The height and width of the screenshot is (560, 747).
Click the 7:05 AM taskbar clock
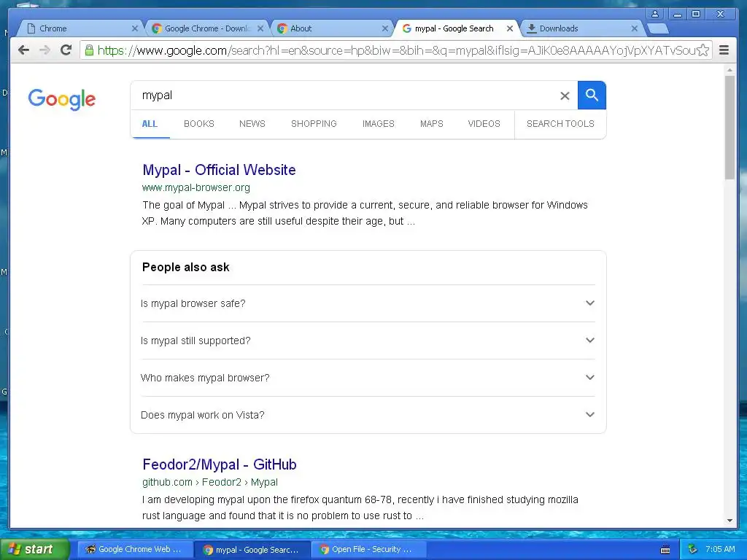pos(720,550)
